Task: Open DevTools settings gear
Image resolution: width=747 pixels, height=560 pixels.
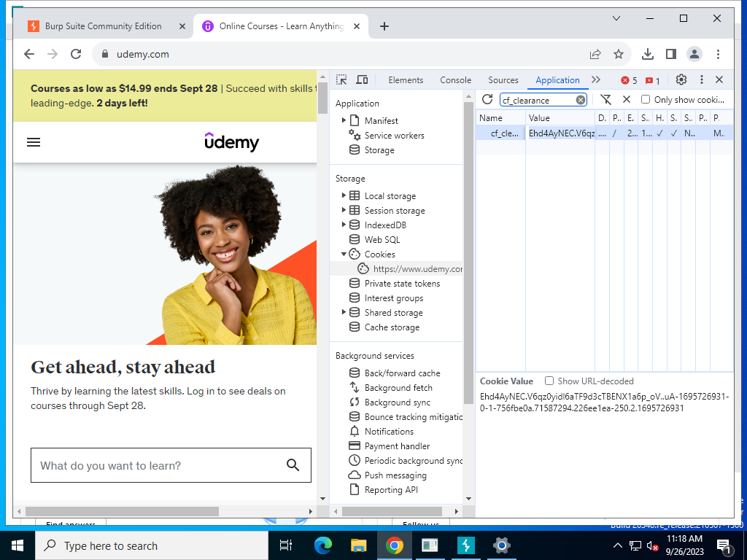Action: tap(681, 79)
